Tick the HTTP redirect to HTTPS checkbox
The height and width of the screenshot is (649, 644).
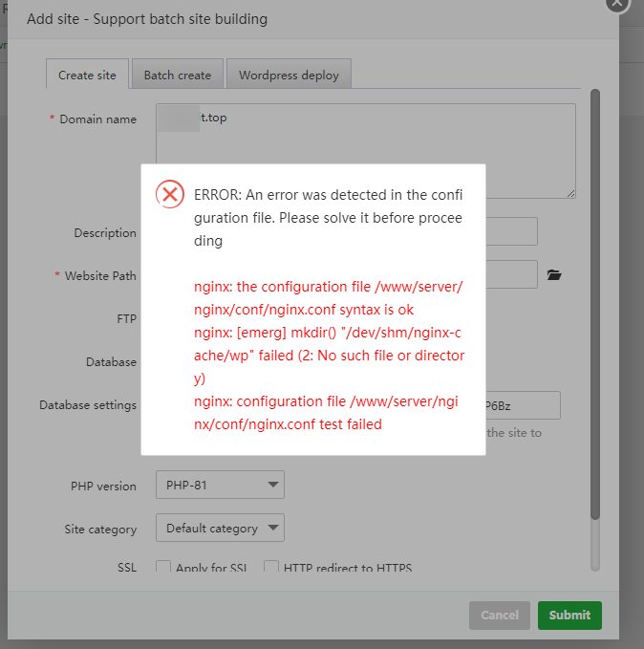271,567
